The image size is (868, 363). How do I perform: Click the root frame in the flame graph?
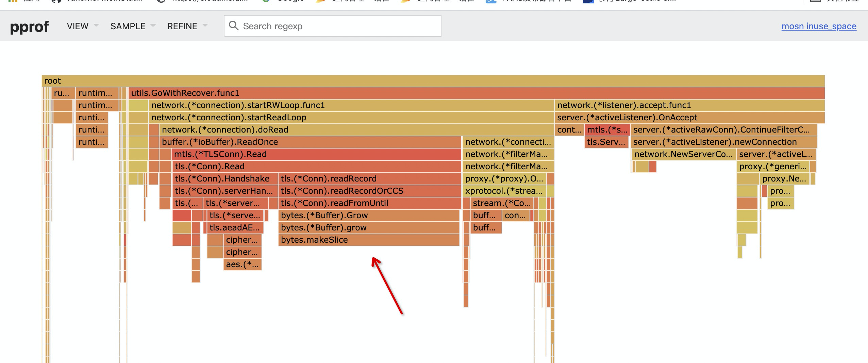pyautogui.click(x=432, y=81)
